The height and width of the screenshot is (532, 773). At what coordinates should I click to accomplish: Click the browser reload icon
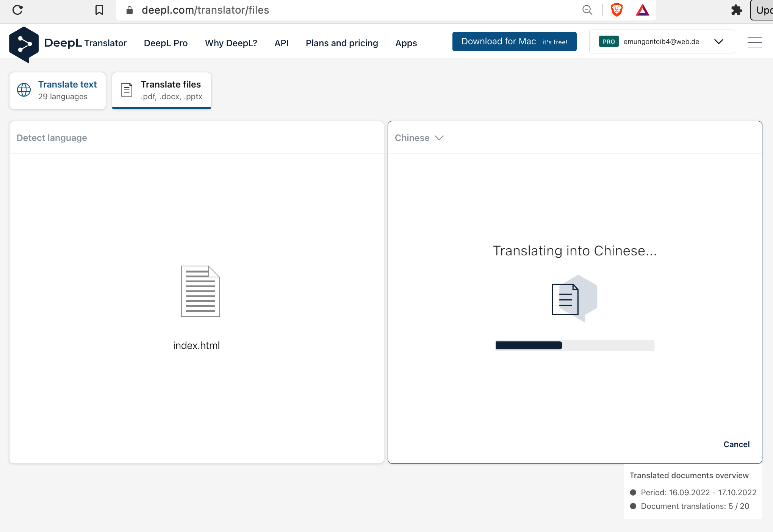tap(18, 10)
